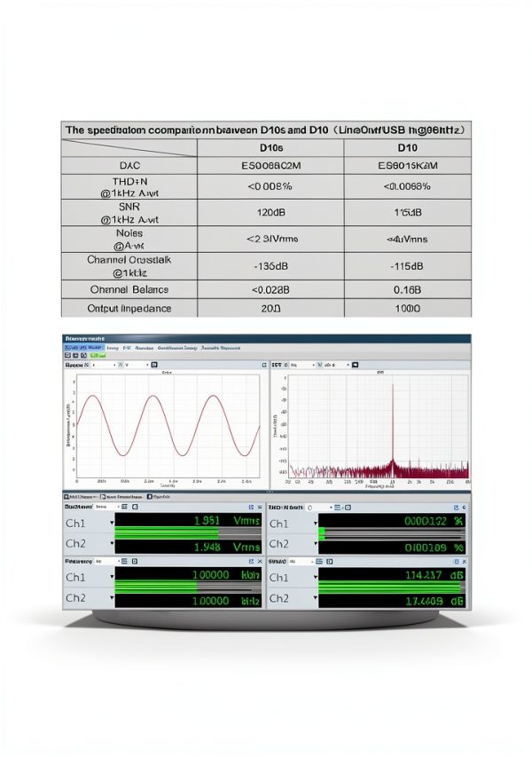Close the dB ratio meter panel

(x=464, y=562)
